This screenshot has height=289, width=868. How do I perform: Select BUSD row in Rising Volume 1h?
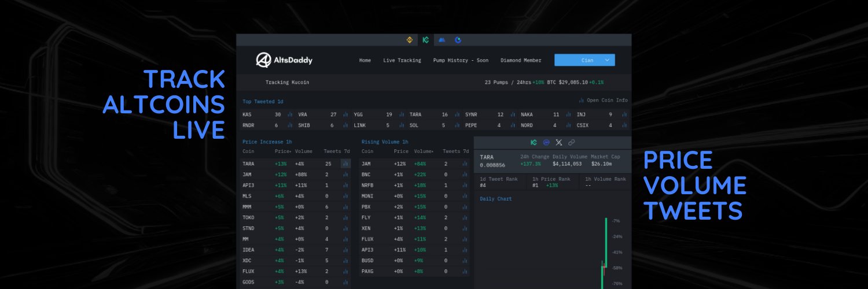[x=415, y=261]
